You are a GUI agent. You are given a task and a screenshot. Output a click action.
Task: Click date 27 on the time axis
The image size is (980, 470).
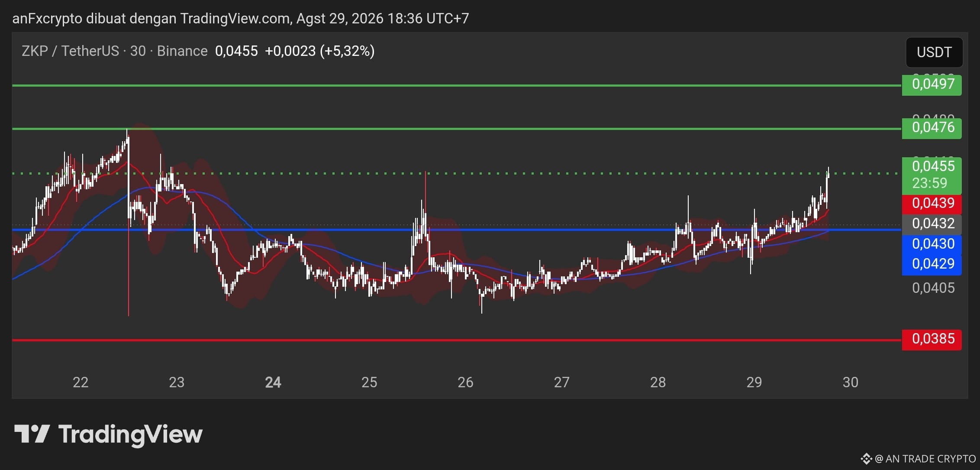562,382
